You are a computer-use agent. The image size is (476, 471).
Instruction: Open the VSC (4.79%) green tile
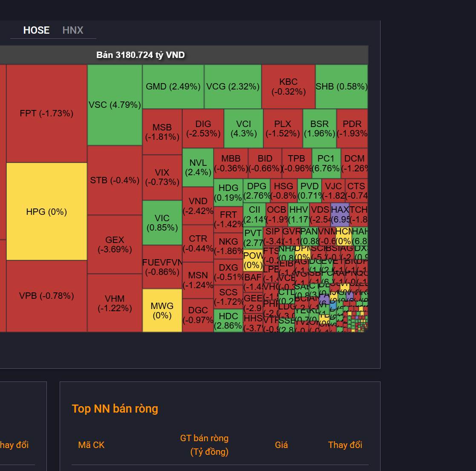(115, 105)
